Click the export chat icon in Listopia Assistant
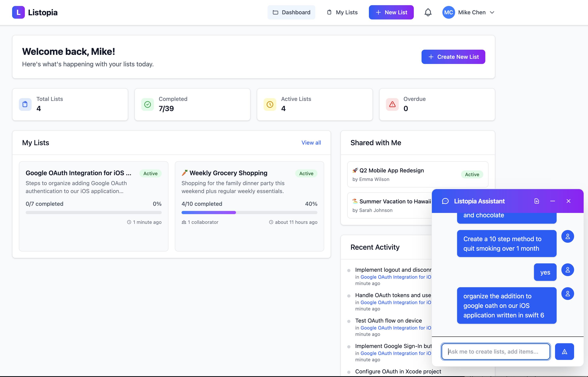The width and height of the screenshot is (588, 377). point(537,201)
